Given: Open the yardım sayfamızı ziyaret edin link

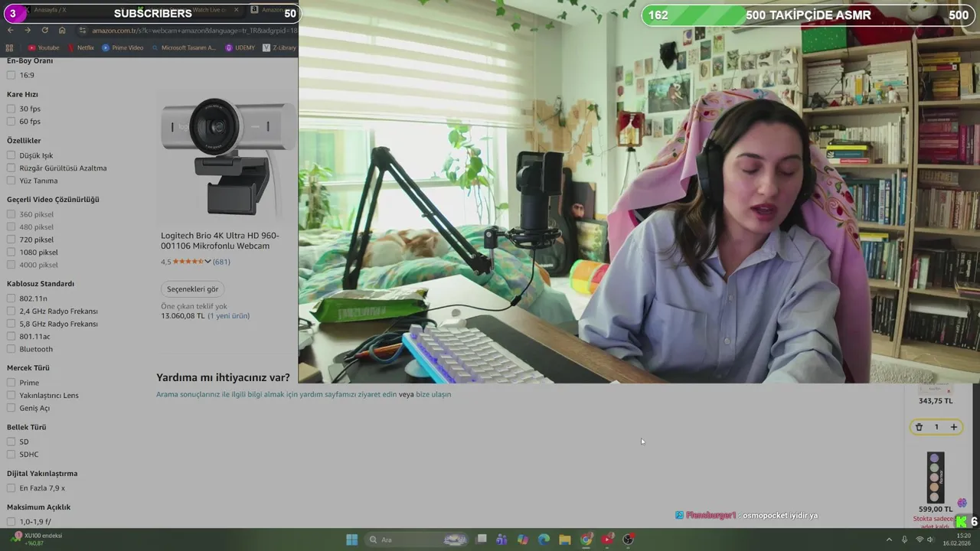Looking at the screenshot, I should (342, 394).
